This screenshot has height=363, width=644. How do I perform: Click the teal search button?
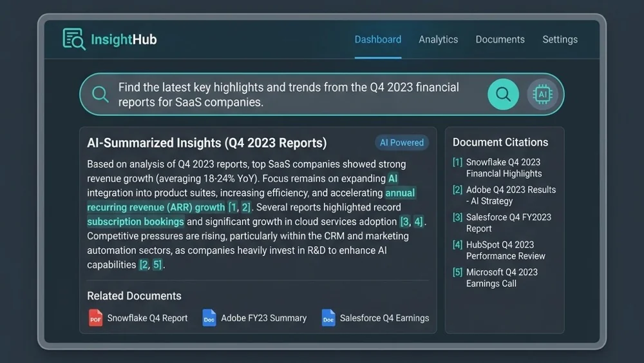pos(503,94)
